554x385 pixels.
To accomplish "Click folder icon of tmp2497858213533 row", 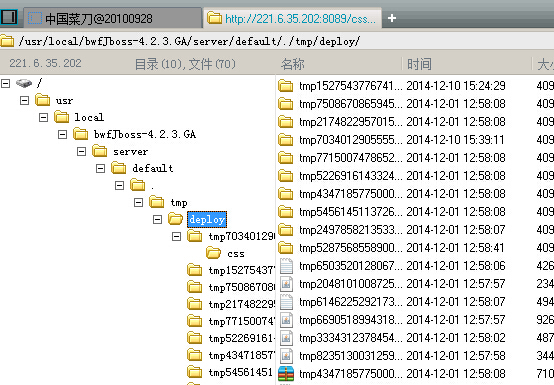I will click(285, 230).
